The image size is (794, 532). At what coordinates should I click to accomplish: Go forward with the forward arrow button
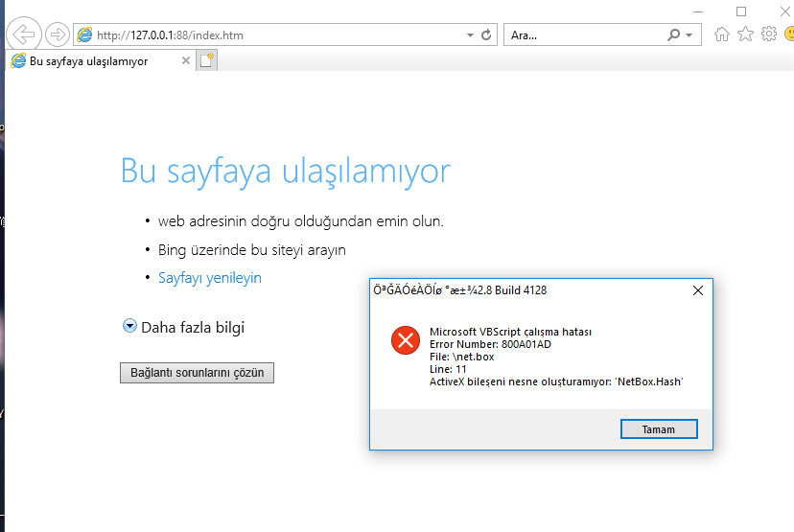[x=58, y=35]
